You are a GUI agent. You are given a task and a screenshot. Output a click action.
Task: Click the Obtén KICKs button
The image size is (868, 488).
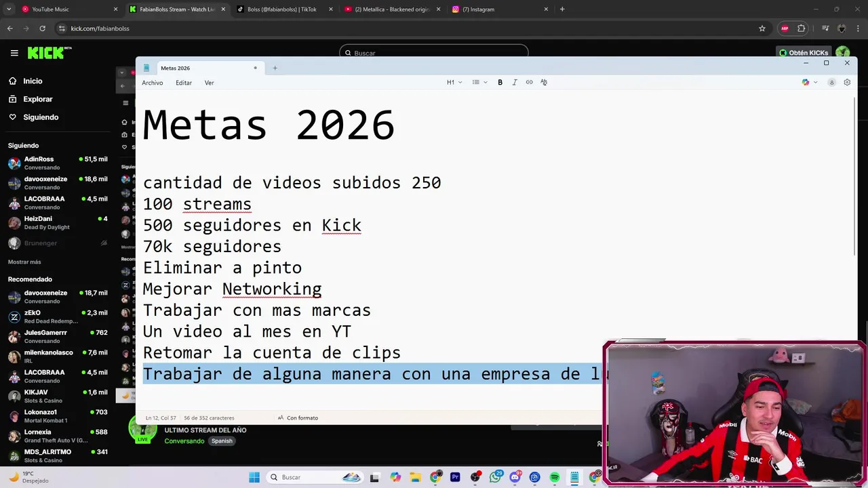tap(804, 53)
